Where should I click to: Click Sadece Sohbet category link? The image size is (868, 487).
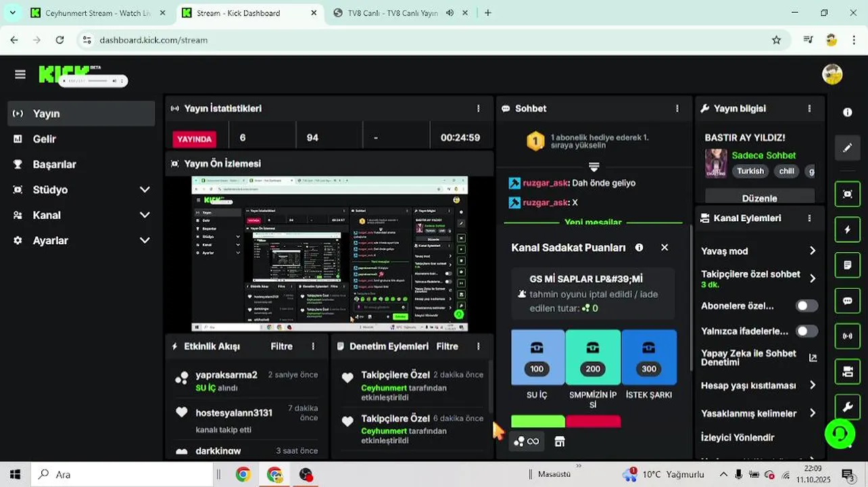click(764, 156)
